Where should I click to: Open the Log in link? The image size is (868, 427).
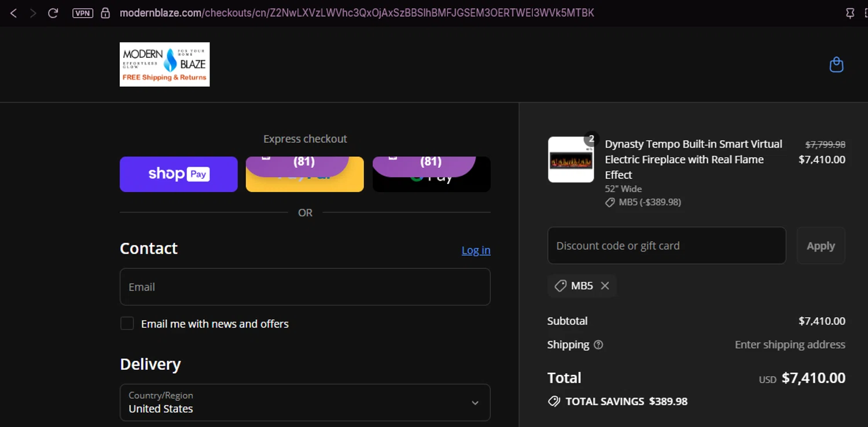476,250
